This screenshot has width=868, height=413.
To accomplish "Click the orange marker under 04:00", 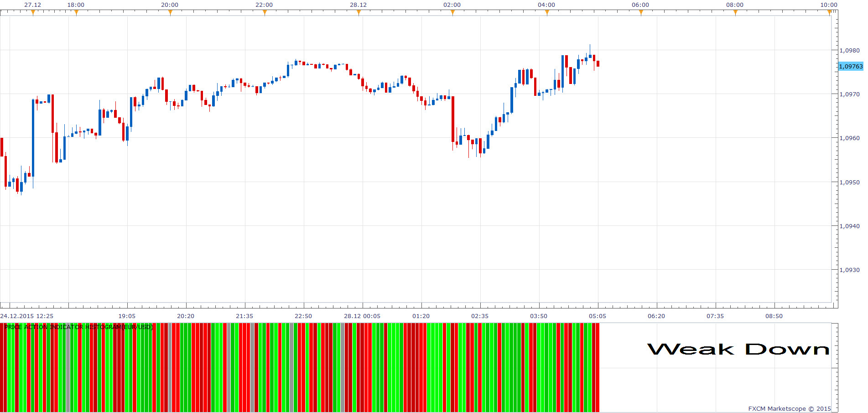I will click(x=547, y=12).
